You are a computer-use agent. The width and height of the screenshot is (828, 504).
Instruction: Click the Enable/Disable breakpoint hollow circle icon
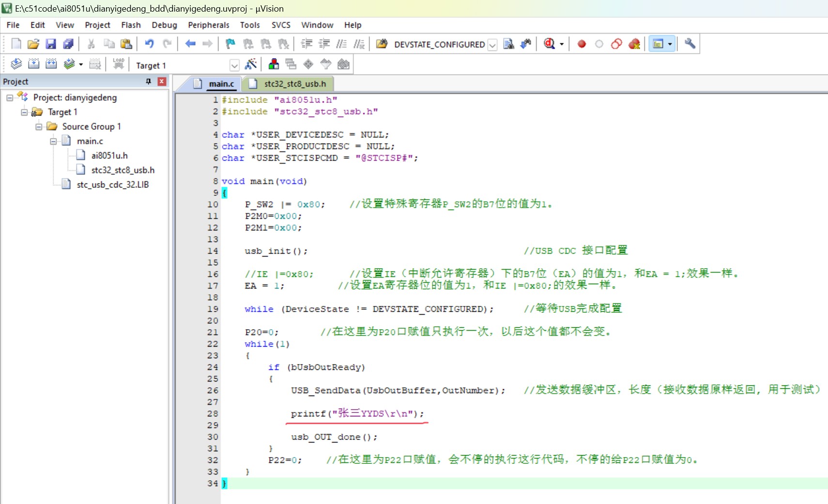(x=599, y=44)
